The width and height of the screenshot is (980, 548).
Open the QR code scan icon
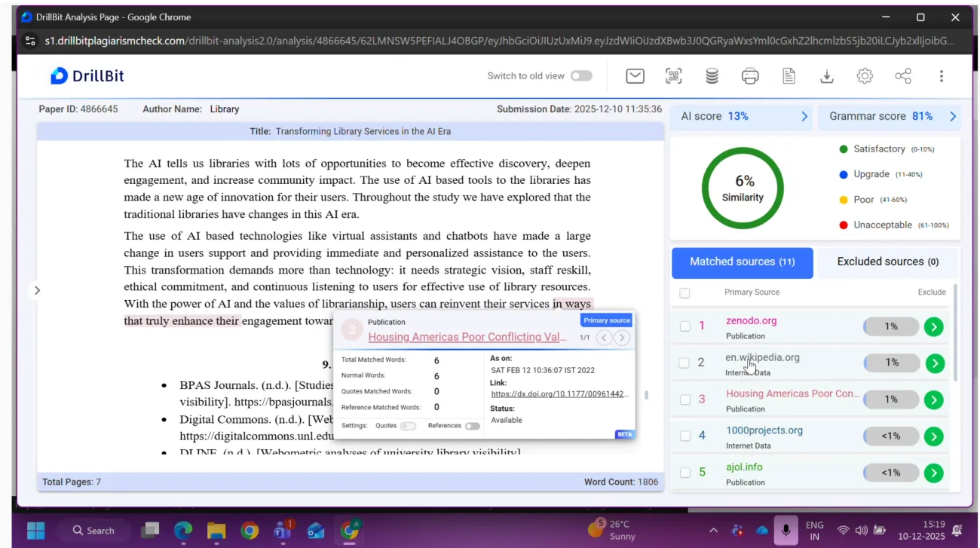coord(673,76)
